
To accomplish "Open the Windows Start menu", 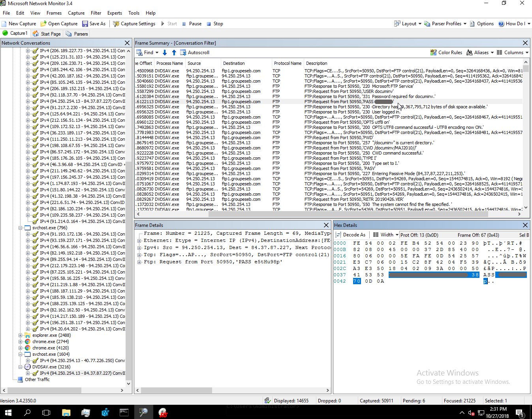I will coord(8,412).
